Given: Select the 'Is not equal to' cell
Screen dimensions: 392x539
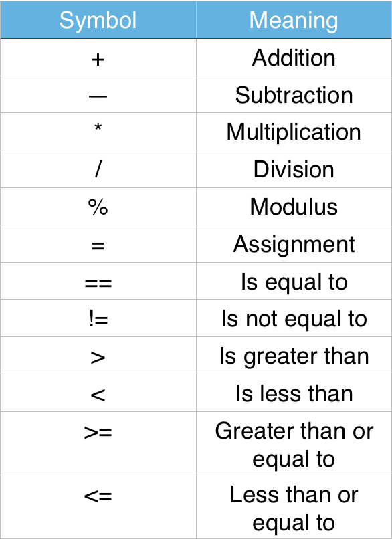Looking at the screenshot, I should tap(294, 318).
